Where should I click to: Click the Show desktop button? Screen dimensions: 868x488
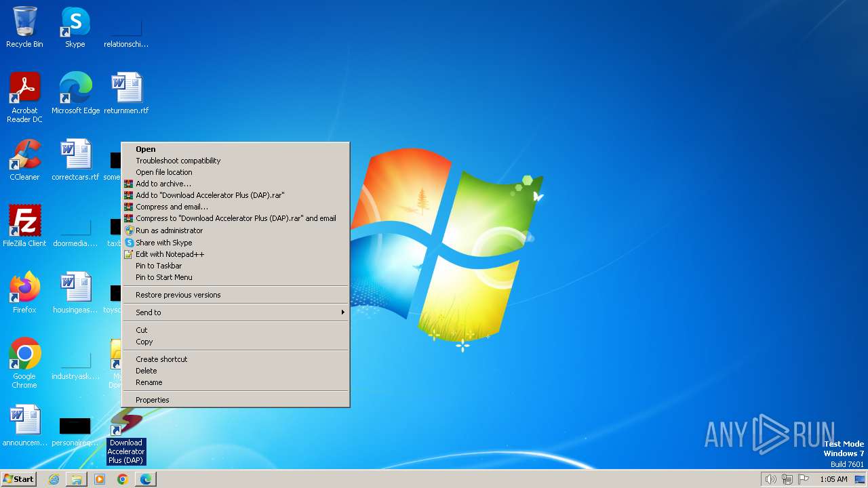coord(860,479)
